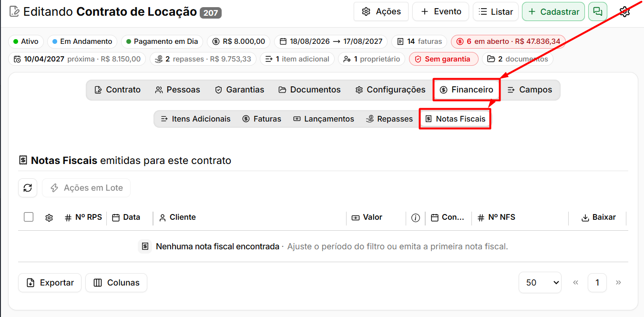Click the Ativo status badge

pyautogui.click(x=26, y=41)
